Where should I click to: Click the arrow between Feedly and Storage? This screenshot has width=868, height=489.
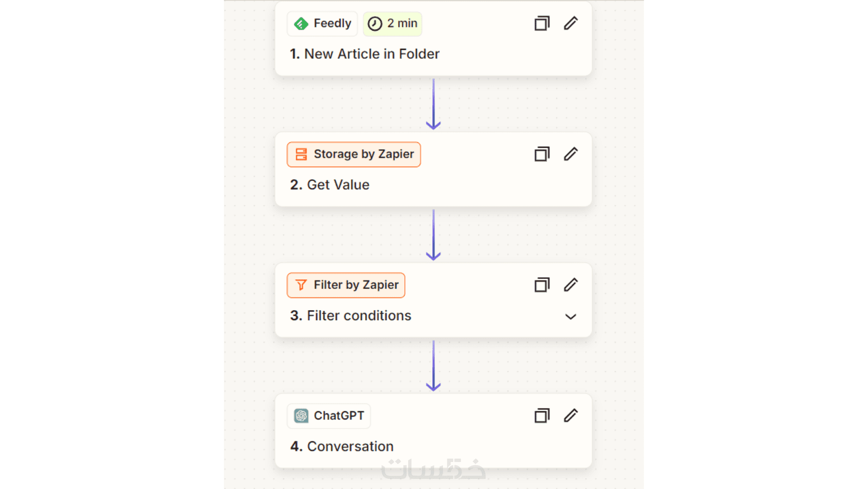(433, 104)
